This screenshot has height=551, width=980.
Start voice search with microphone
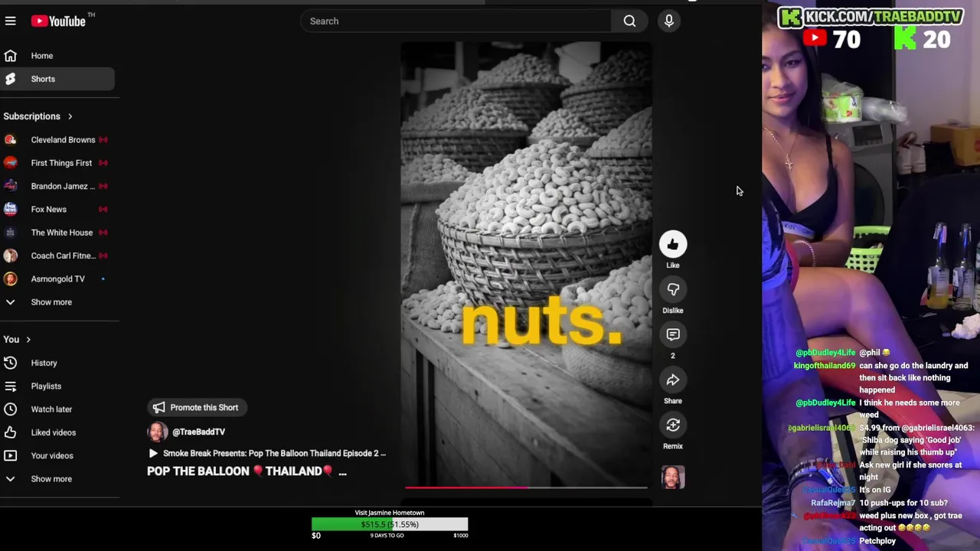pyautogui.click(x=668, y=21)
